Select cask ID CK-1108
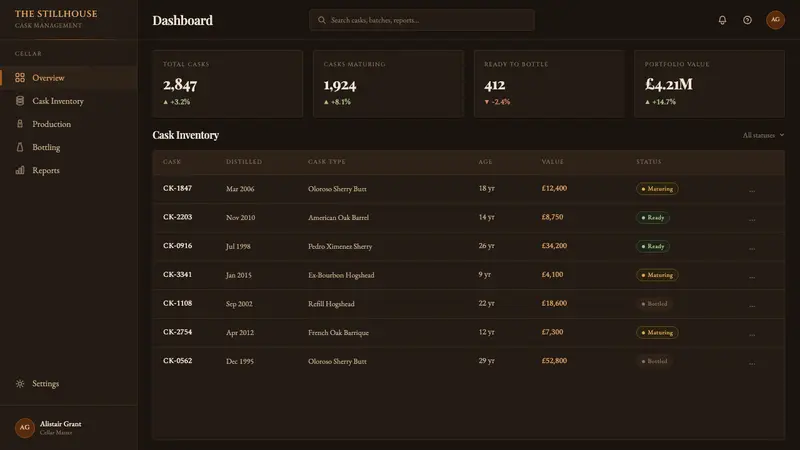 (178, 303)
